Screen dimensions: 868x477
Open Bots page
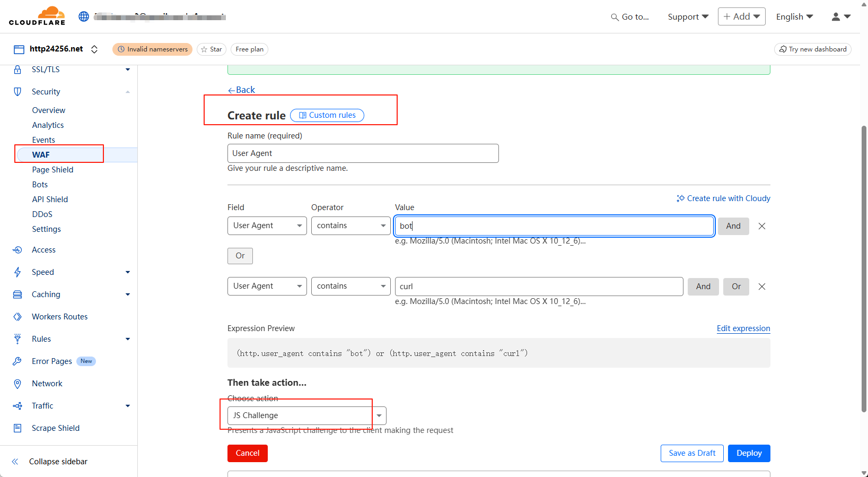pyautogui.click(x=40, y=185)
